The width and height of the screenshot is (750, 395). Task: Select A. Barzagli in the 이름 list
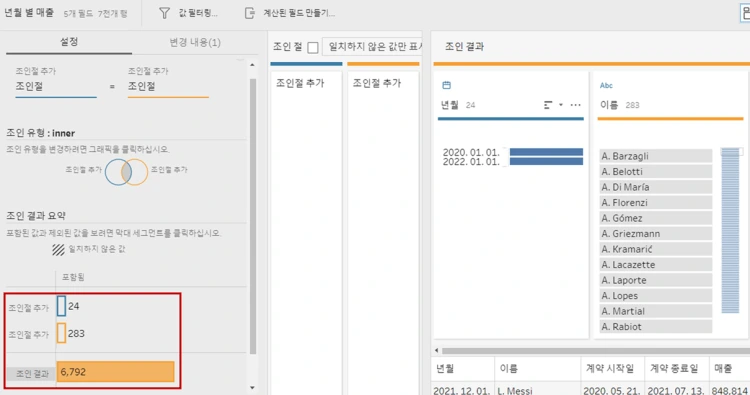point(656,156)
